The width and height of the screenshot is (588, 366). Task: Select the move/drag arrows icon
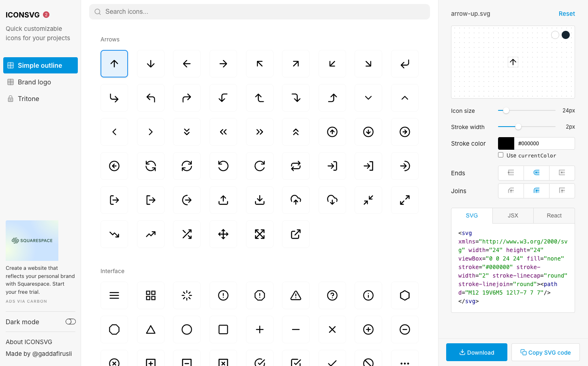223,234
